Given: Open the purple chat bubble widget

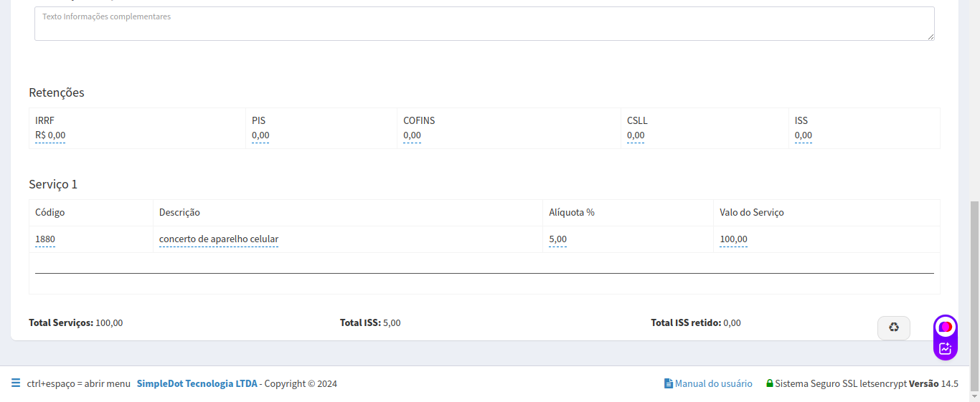Looking at the screenshot, I should point(945,327).
